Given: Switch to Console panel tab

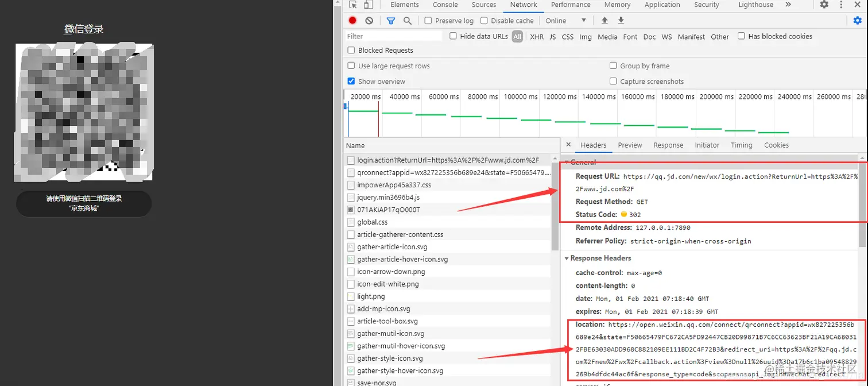Looking at the screenshot, I should (x=445, y=5).
